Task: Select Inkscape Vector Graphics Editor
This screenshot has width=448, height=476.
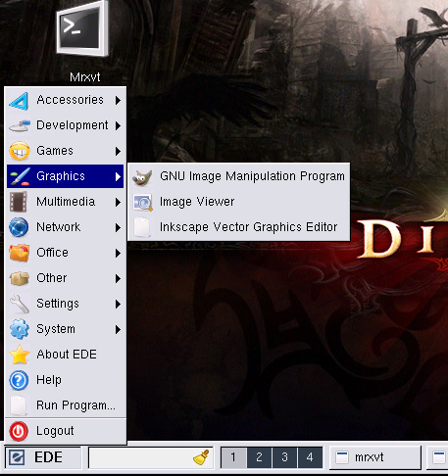Action: (x=238, y=227)
